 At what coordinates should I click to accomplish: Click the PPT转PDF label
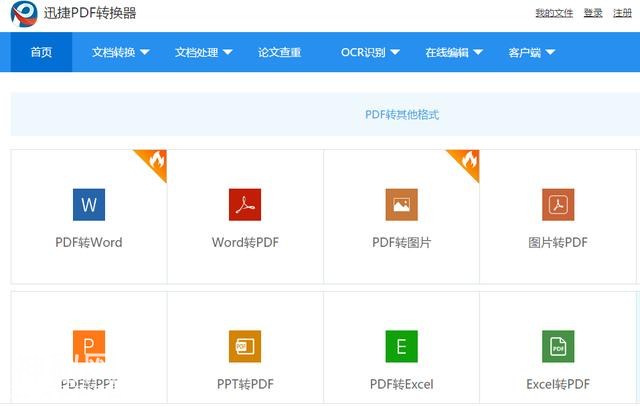[x=245, y=384]
